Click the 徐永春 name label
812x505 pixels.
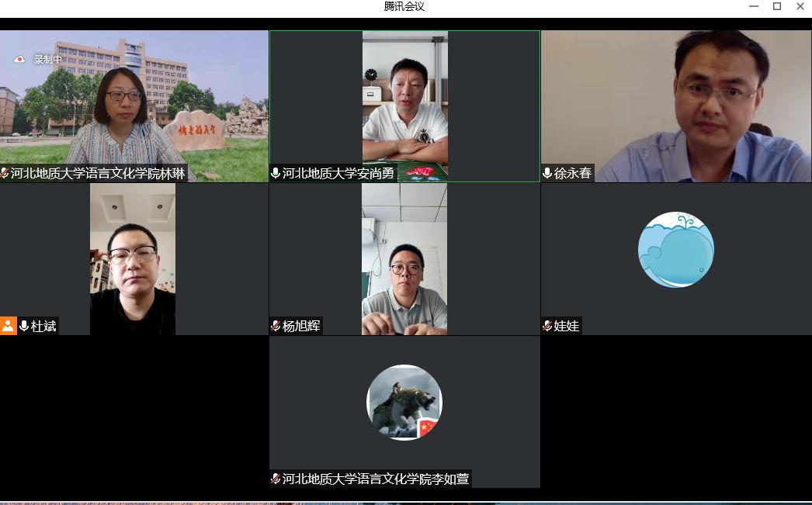coord(572,174)
